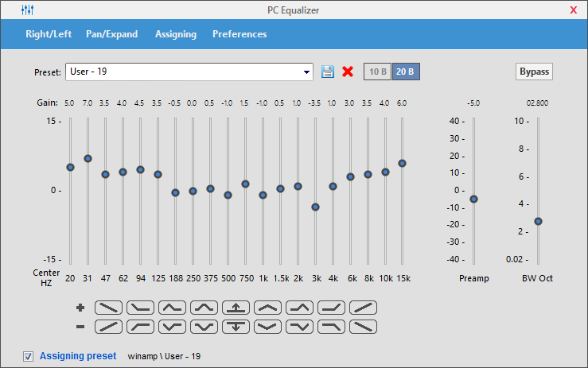Switch to 10 B band mode
588x368 pixels.
(377, 72)
